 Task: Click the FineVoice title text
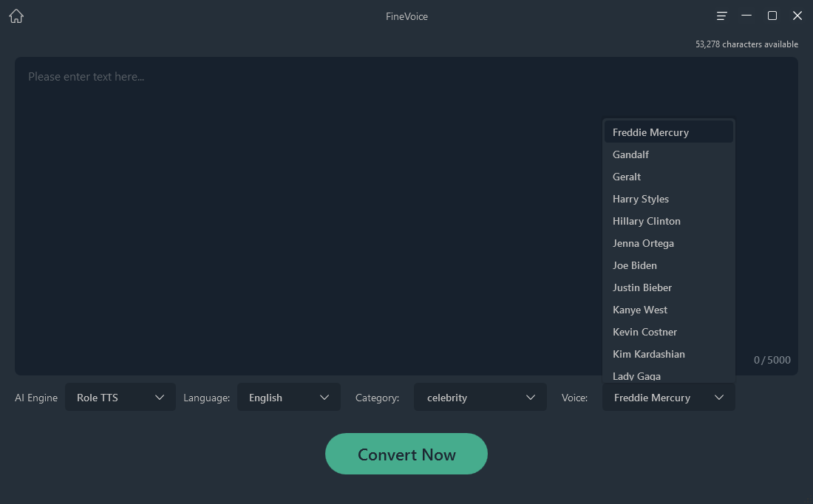tap(406, 16)
